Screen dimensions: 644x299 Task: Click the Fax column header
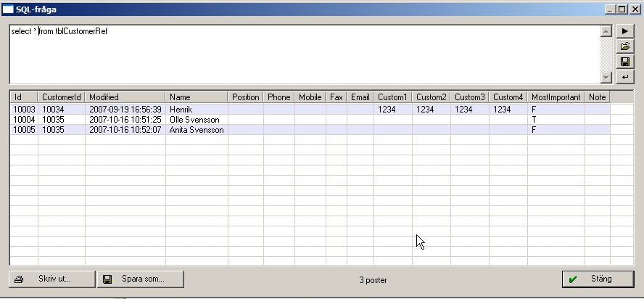point(337,97)
